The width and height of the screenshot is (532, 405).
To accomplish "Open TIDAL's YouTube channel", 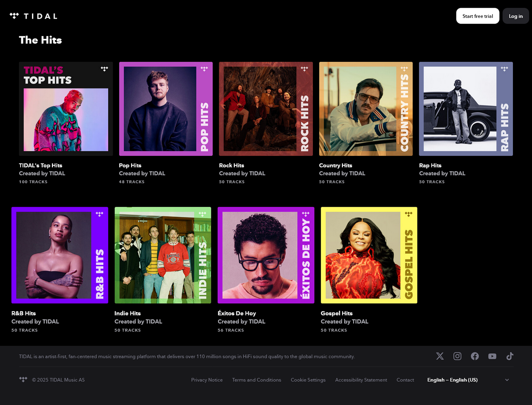I will [492, 356].
